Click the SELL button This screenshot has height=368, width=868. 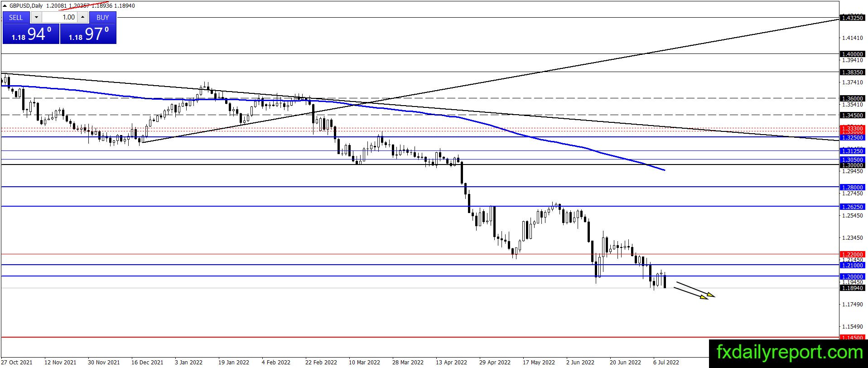click(16, 17)
